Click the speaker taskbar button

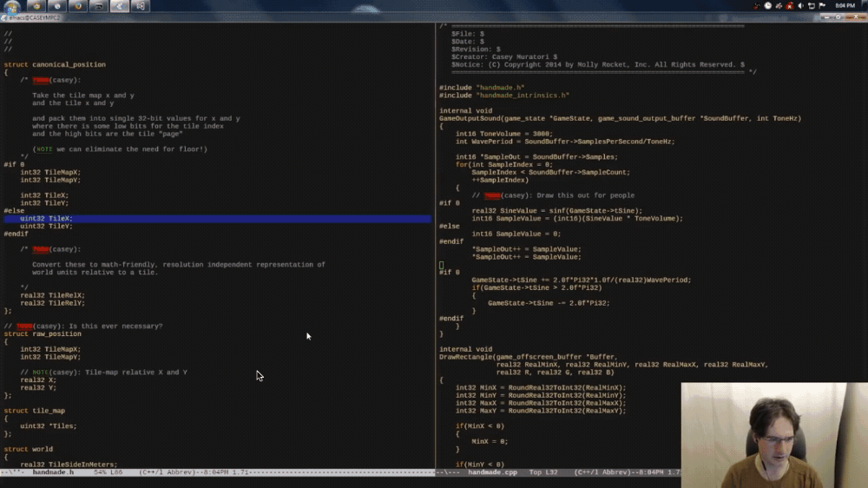[x=140, y=6]
